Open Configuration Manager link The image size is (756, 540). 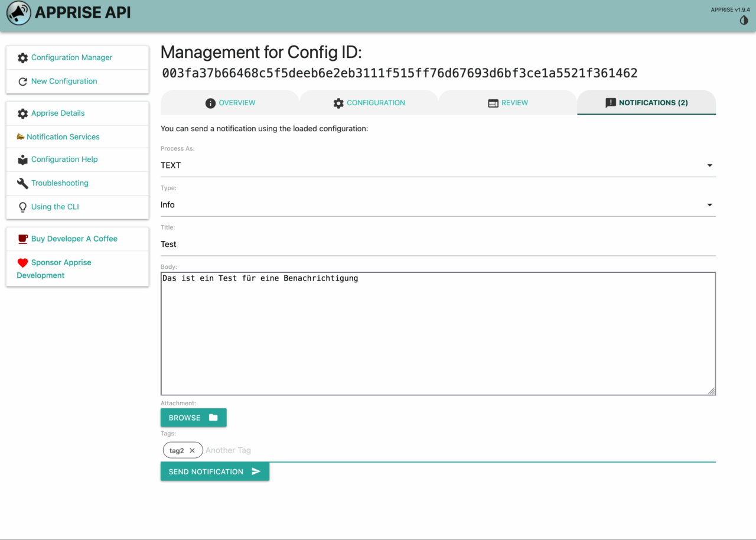[x=72, y=57]
